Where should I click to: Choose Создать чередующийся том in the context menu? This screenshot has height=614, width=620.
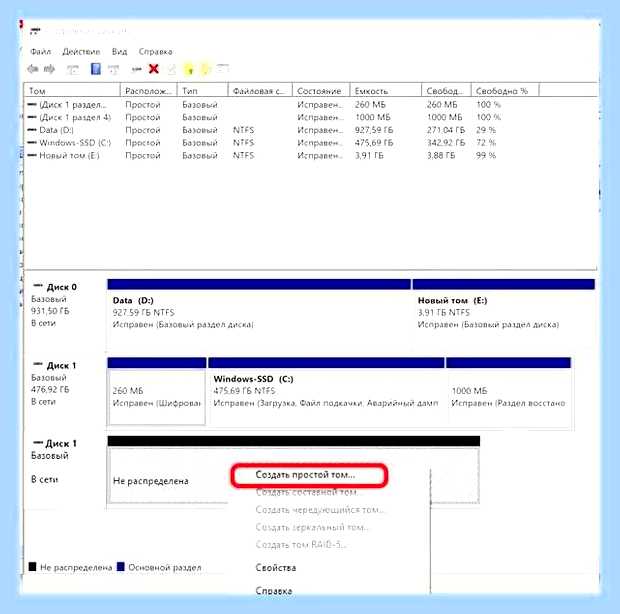(x=319, y=510)
